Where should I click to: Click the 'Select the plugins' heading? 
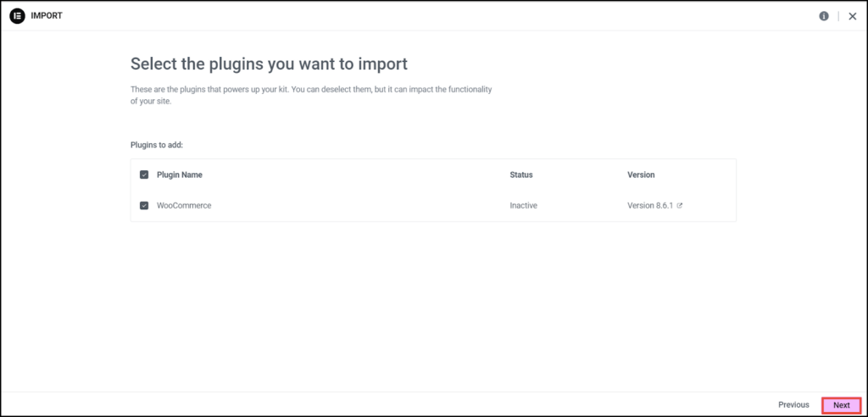coord(269,64)
